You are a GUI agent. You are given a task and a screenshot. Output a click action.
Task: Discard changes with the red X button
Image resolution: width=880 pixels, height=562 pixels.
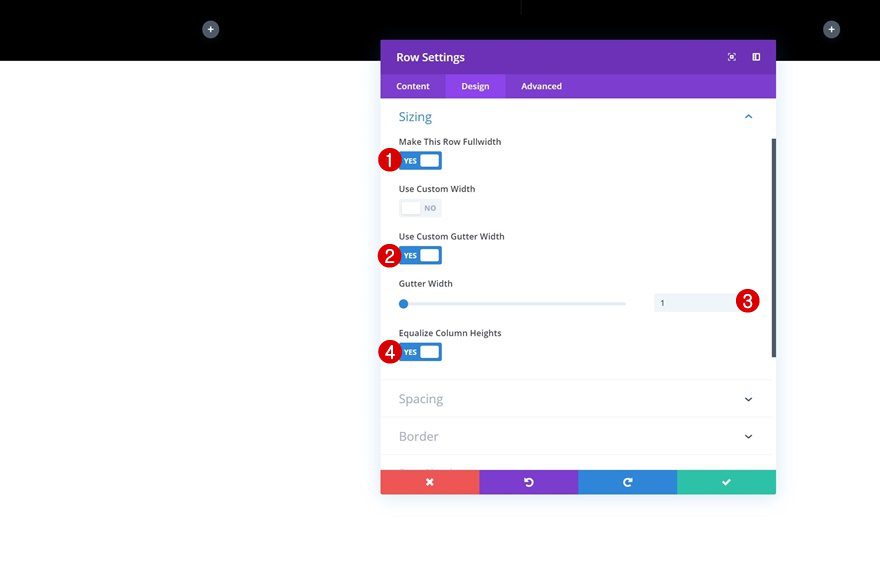430,482
